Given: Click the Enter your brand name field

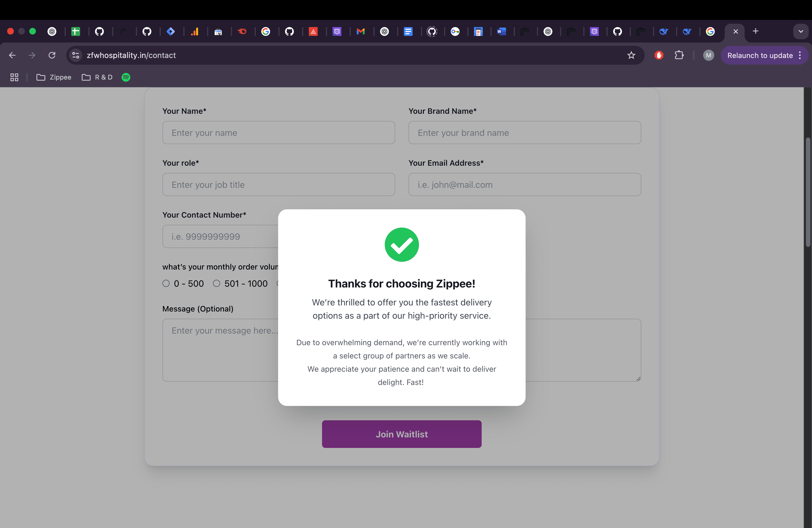Looking at the screenshot, I should tap(525, 133).
